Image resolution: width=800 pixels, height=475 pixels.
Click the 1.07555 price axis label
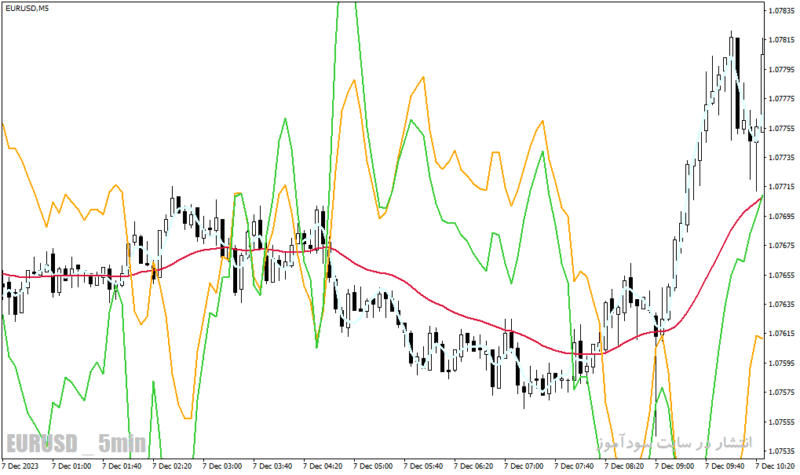coord(782,422)
